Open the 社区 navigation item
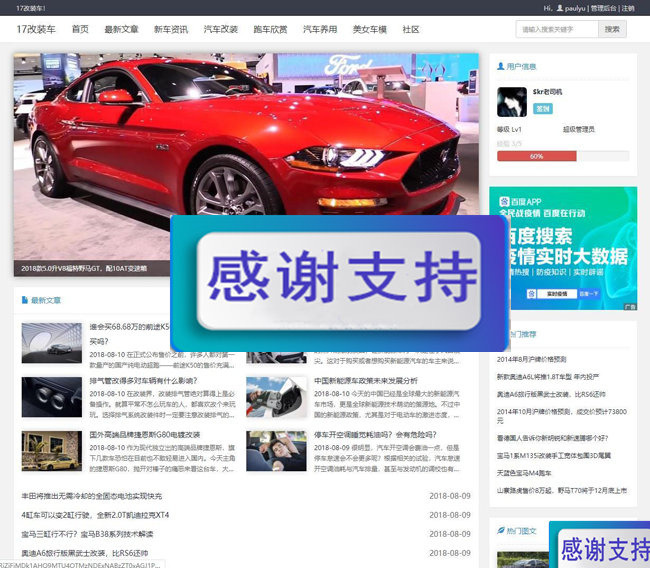The image size is (650, 568). click(x=411, y=29)
